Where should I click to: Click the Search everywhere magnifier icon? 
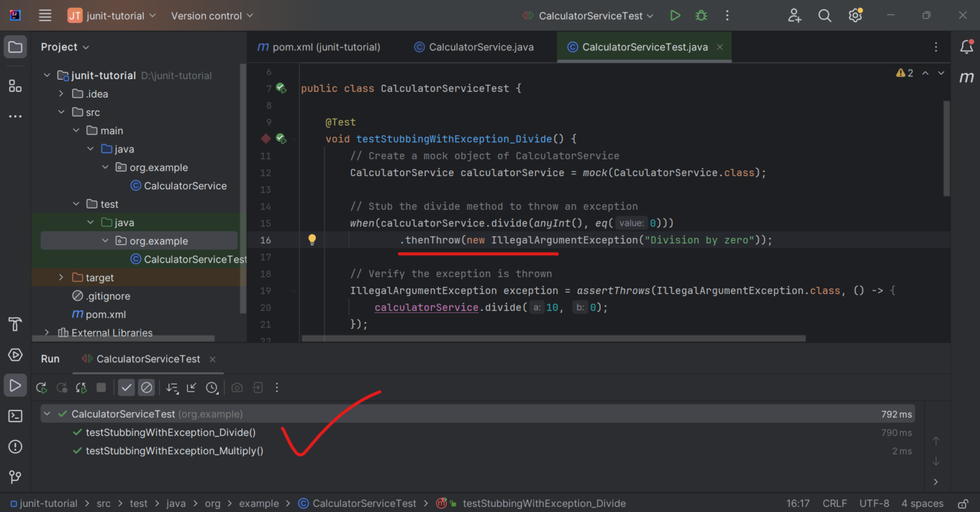824,15
